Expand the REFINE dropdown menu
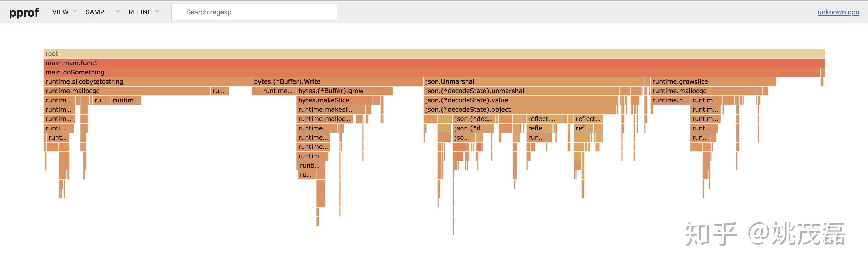 pos(143,12)
